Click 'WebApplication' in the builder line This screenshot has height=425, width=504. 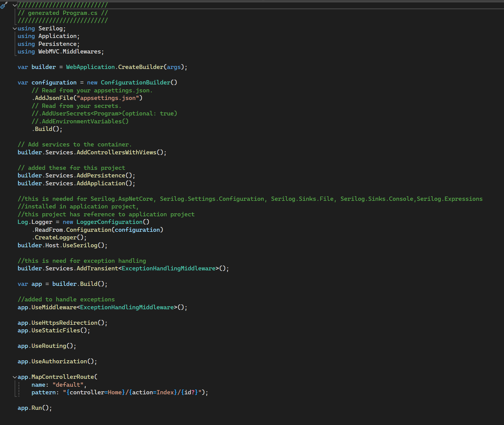(x=91, y=67)
